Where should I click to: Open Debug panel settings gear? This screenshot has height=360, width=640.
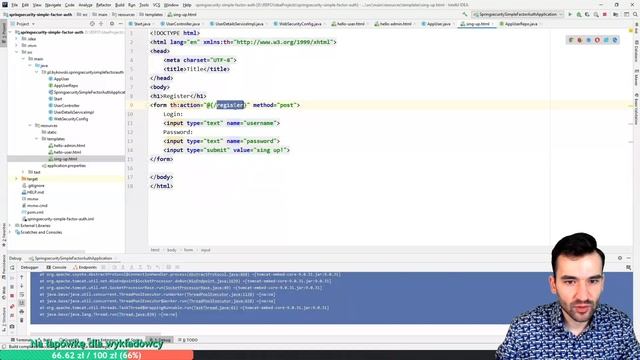pyautogui.click(x=620, y=258)
